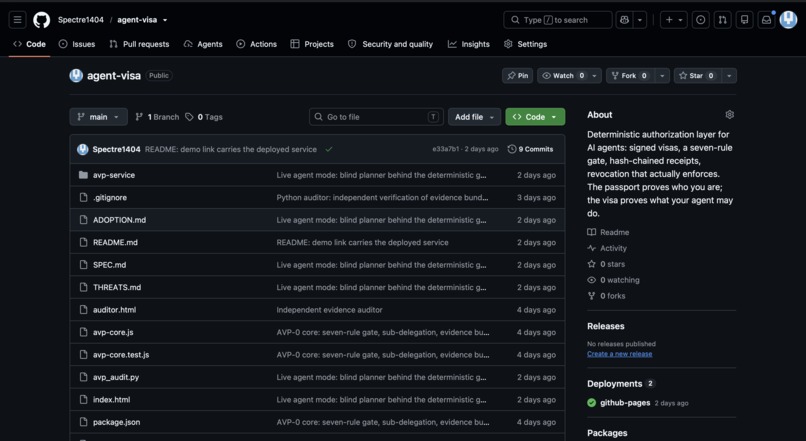Image resolution: width=806 pixels, height=441 pixels.
Task: Star the repository
Action: (697, 76)
